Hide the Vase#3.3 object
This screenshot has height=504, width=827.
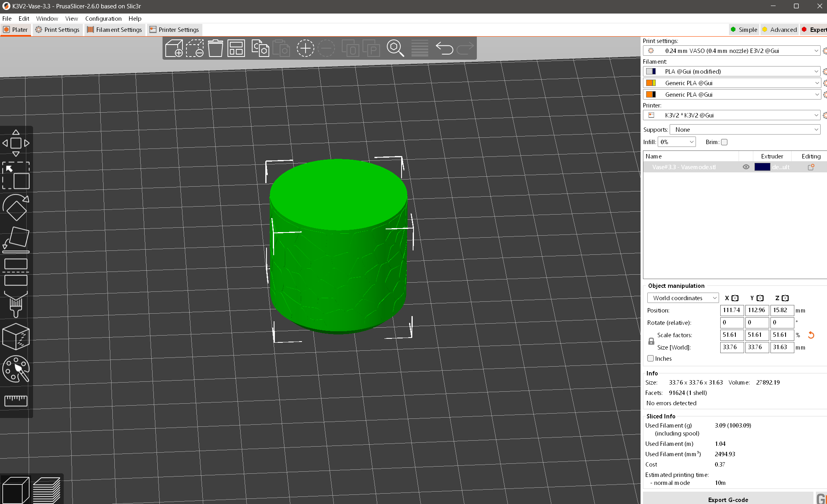(747, 167)
